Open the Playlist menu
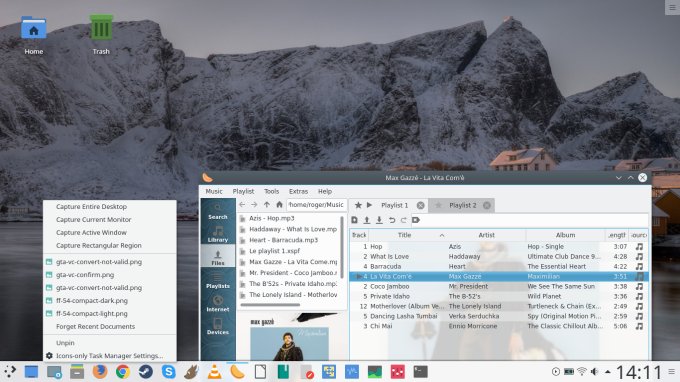The height and width of the screenshot is (382, 680). point(243,191)
